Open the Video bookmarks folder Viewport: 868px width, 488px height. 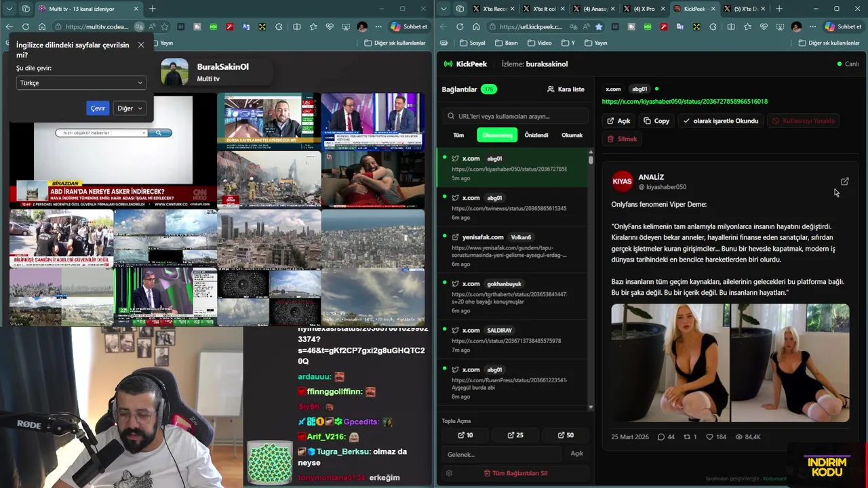coord(539,43)
